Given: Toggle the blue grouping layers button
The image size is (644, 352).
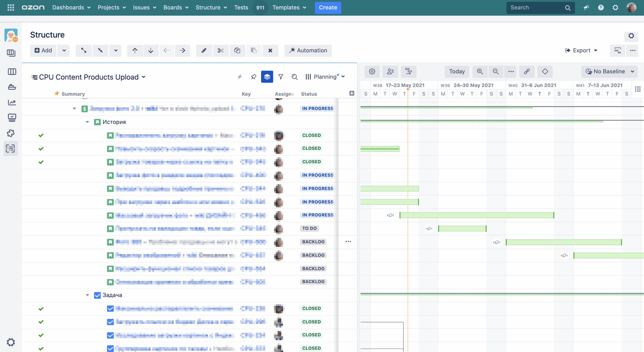Looking at the screenshot, I should [x=267, y=77].
